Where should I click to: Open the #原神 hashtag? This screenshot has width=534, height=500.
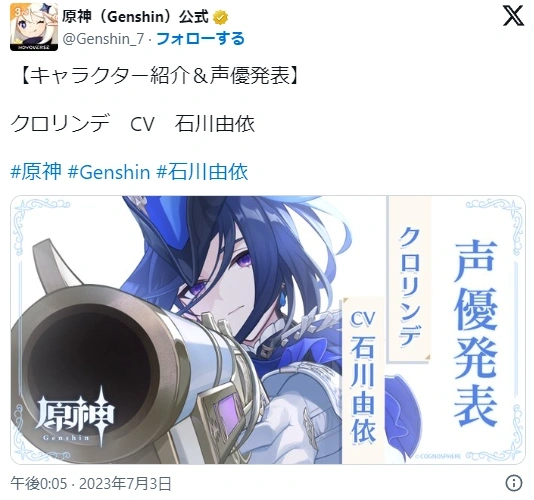tap(36, 171)
